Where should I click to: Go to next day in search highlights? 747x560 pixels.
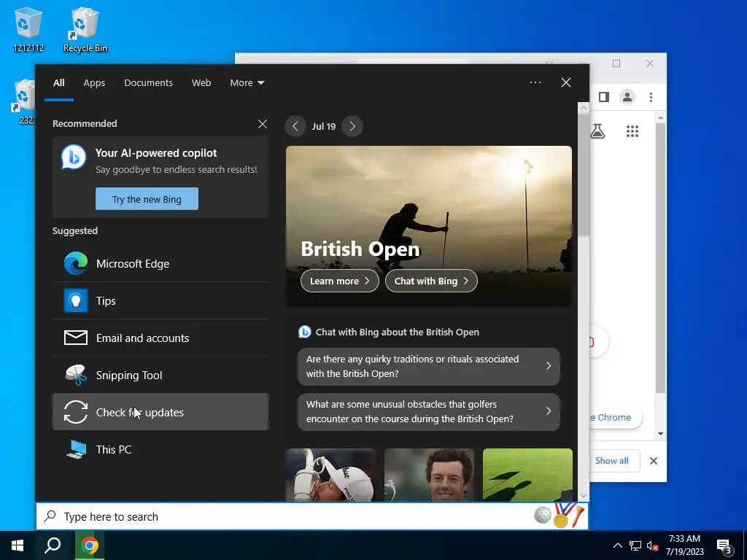click(x=352, y=126)
